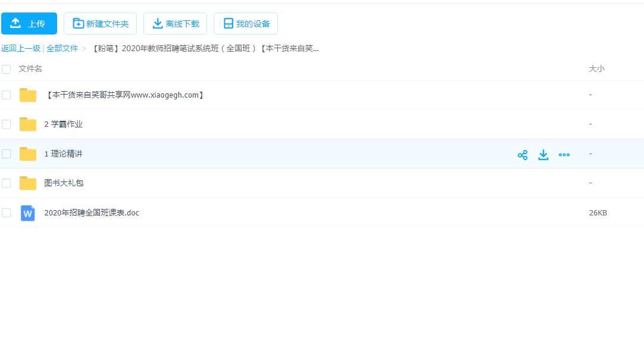Click Word icon of 2020年招聘全国班课表.doc
The image size is (644, 344).
pyautogui.click(x=27, y=213)
